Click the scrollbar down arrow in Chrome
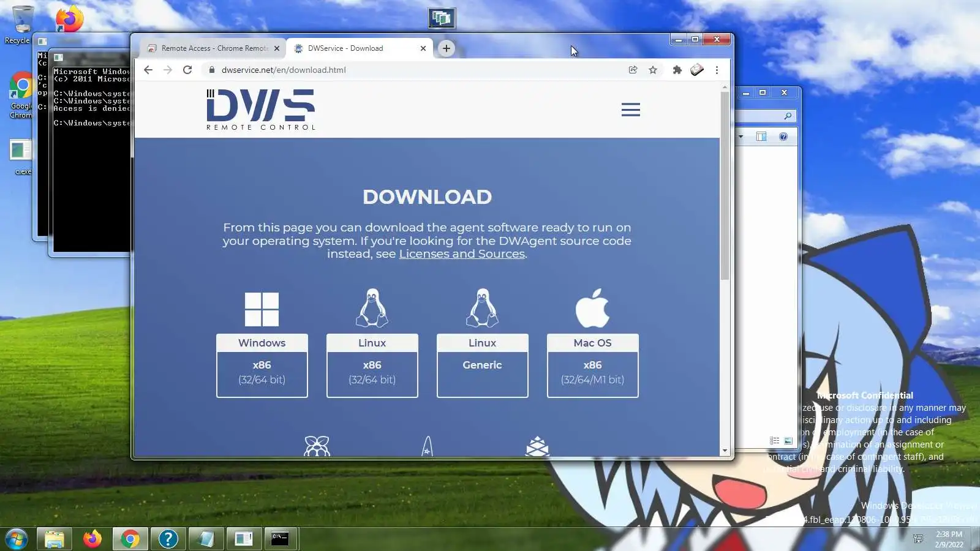 click(x=725, y=451)
